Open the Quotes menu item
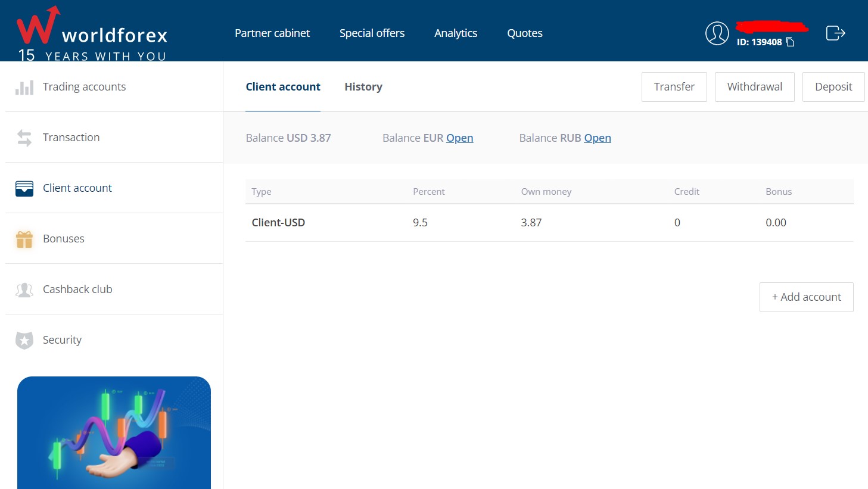Viewport: 868px width, 489px height. pos(525,33)
